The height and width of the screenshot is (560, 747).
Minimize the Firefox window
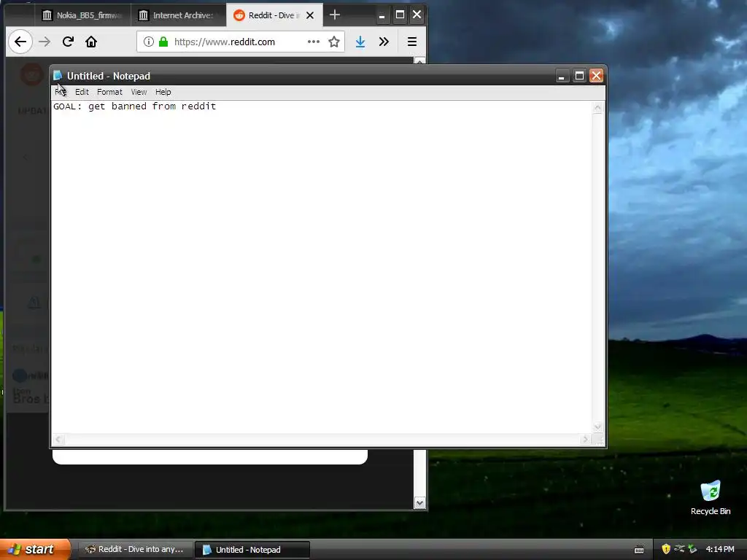382,15
